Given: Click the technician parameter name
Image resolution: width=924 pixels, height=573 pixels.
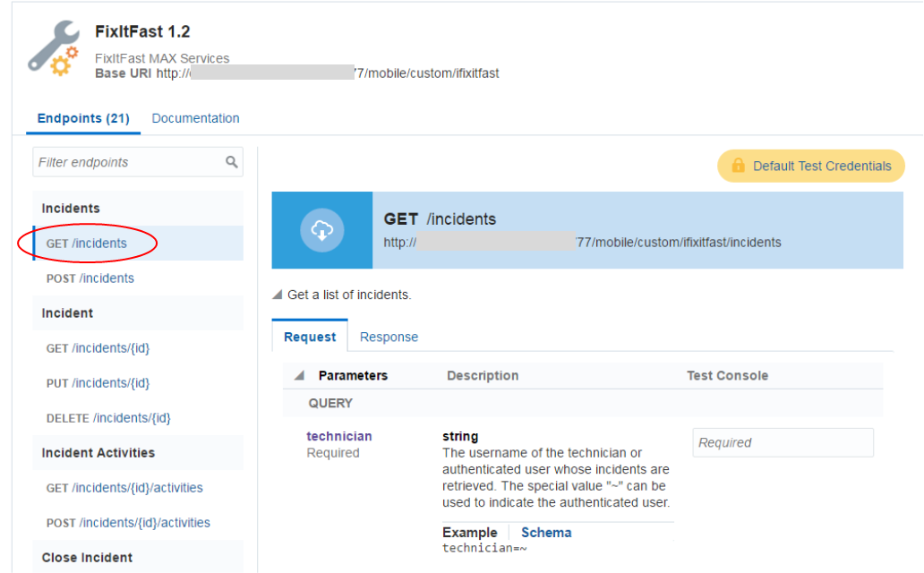Looking at the screenshot, I should pyautogui.click(x=338, y=436).
